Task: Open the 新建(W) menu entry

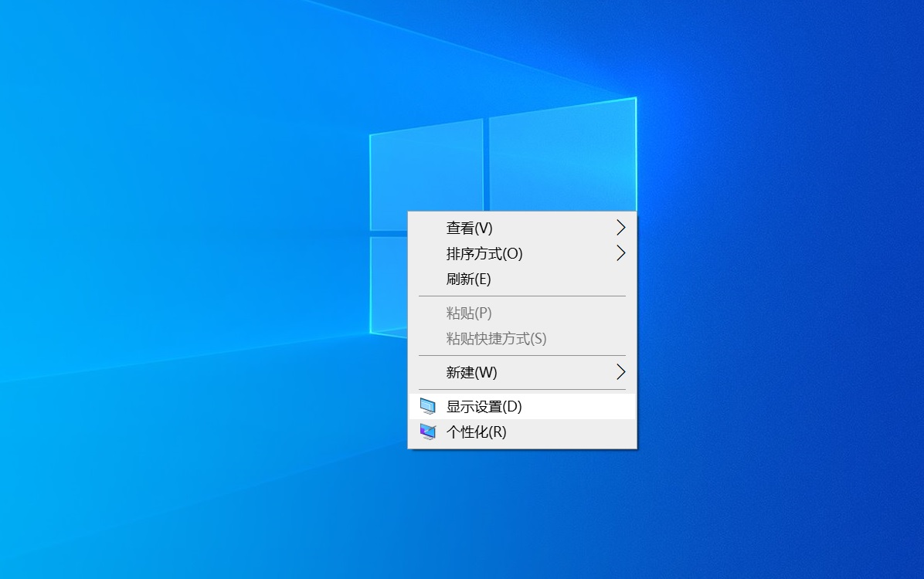Action: pyautogui.click(x=522, y=372)
